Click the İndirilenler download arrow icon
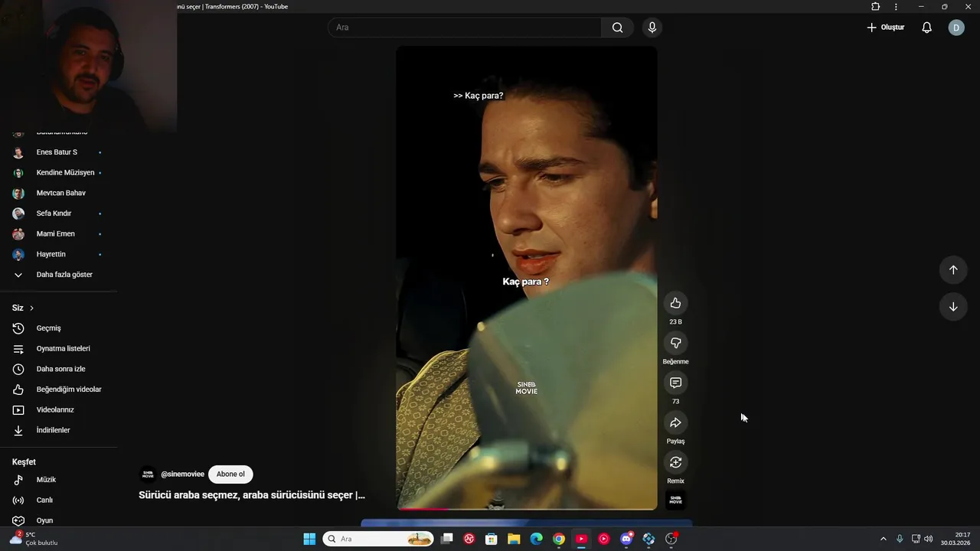 point(18,430)
